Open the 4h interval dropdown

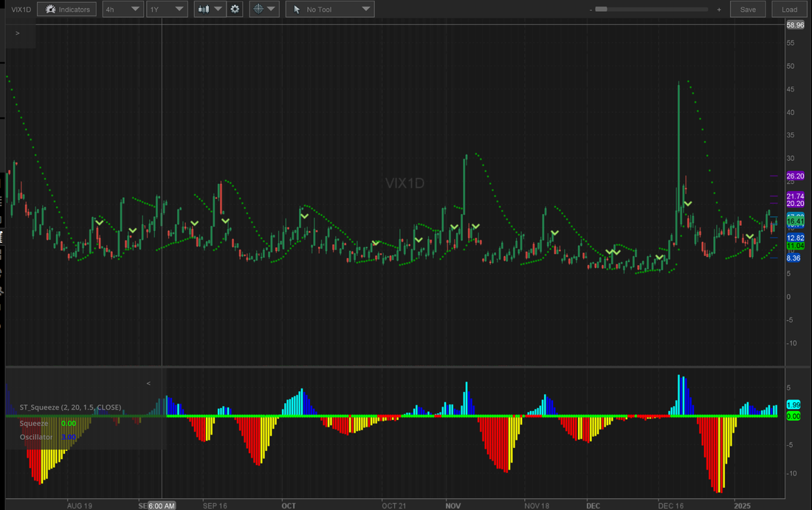tap(123, 10)
